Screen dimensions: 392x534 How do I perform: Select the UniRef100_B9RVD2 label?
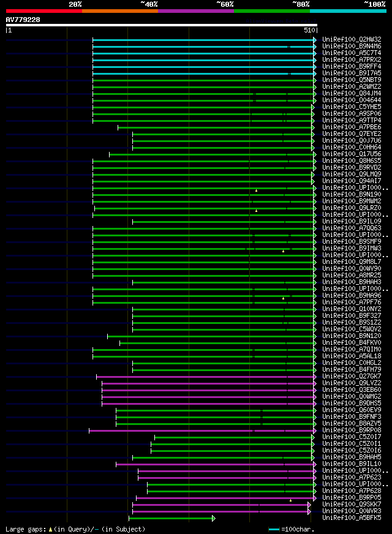pos(352,168)
